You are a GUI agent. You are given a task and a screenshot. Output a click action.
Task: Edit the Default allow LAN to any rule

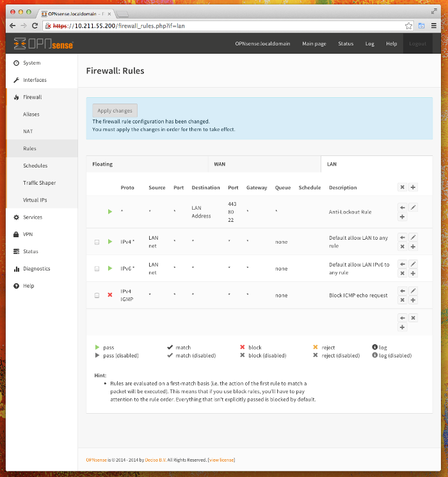point(413,237)
